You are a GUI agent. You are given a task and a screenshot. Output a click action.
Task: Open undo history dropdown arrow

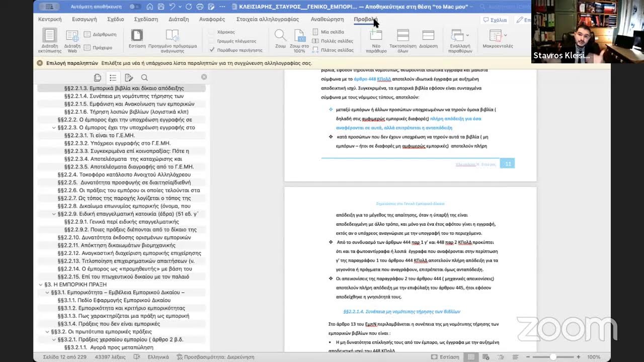[x=180, y=7]
